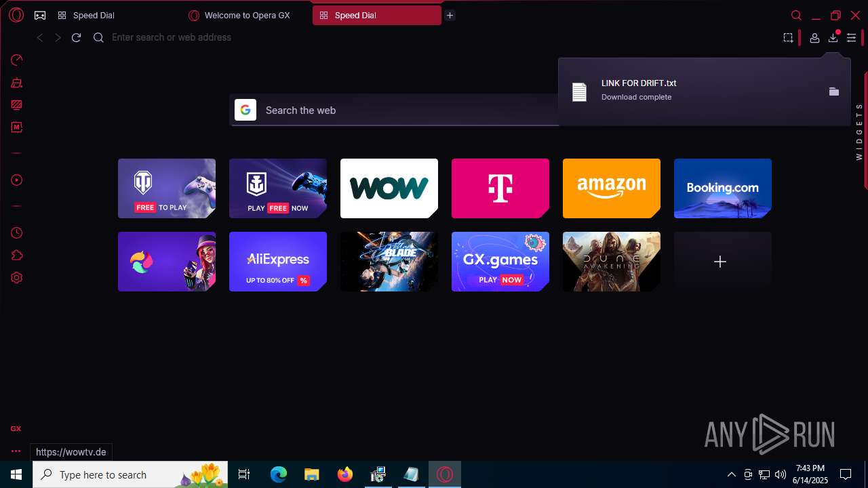Open File Explorer from taskbar
The height and width of the screenshot is (488, 868).
311,474
